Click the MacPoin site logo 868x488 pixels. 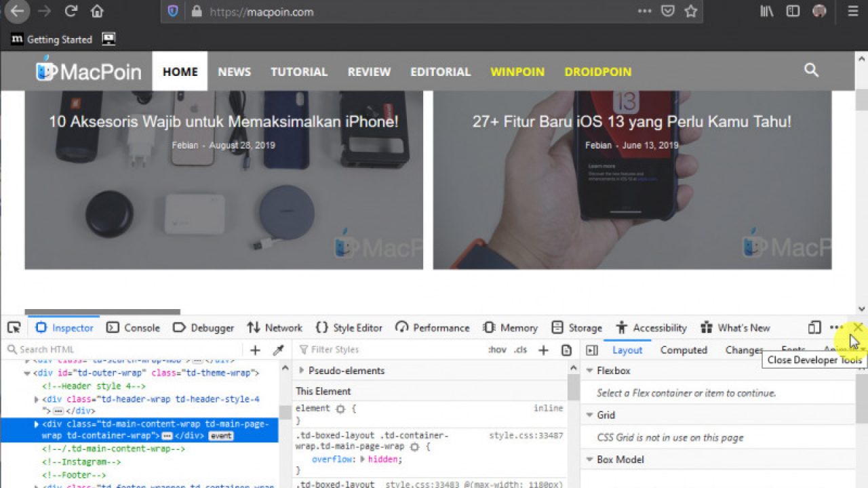(89, 71)
